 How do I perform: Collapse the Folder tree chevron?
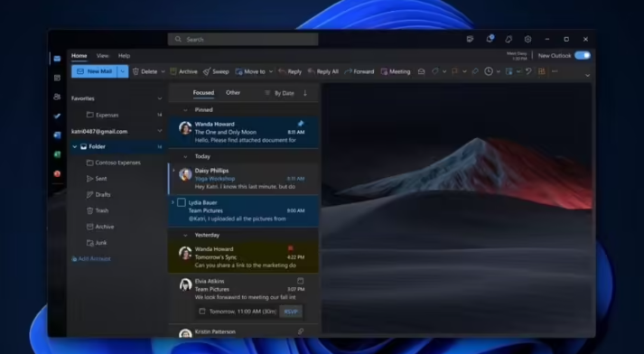coord(75,146)
